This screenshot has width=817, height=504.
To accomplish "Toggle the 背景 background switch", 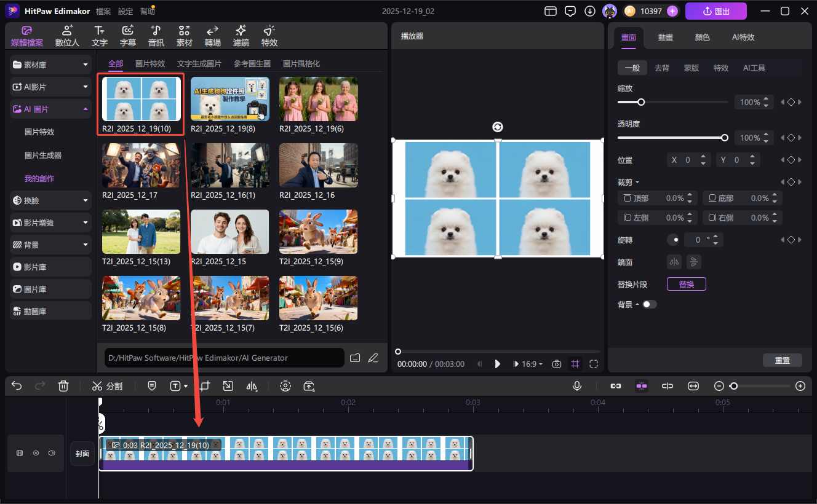I will click(649, 304).
